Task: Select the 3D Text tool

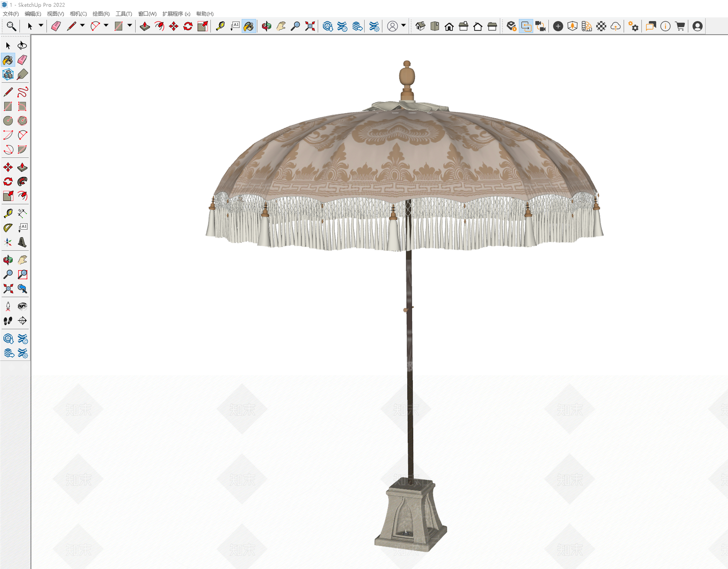Action: (22, 242)
